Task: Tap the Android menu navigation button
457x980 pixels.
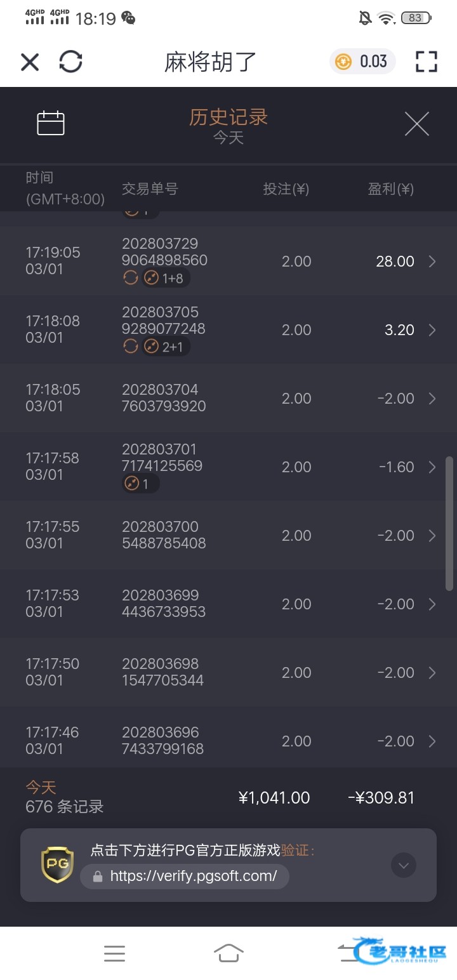Action: click(114, 953)
